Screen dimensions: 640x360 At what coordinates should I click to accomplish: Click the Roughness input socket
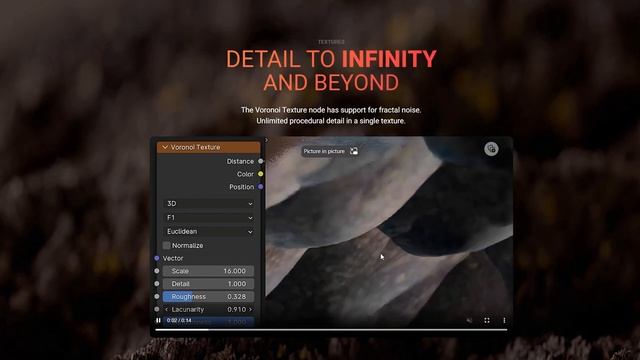(157, 296)
